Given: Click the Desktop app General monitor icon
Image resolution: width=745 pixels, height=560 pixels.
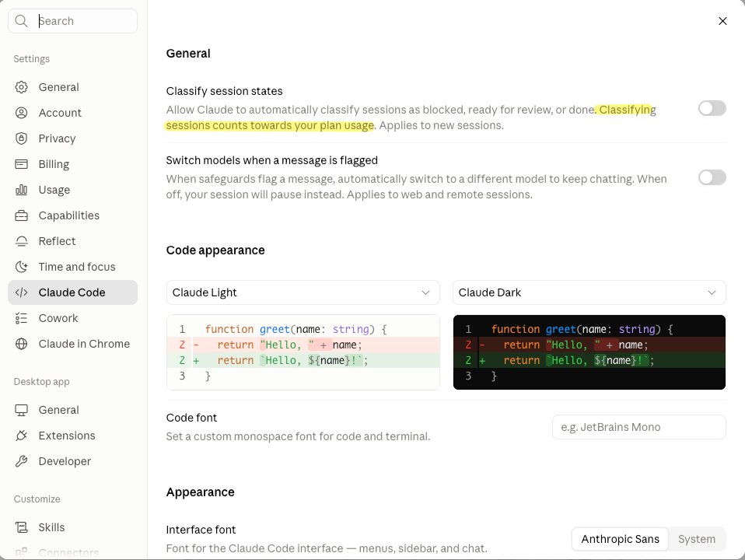Looking at the screenshot, I should click(21, 410).
